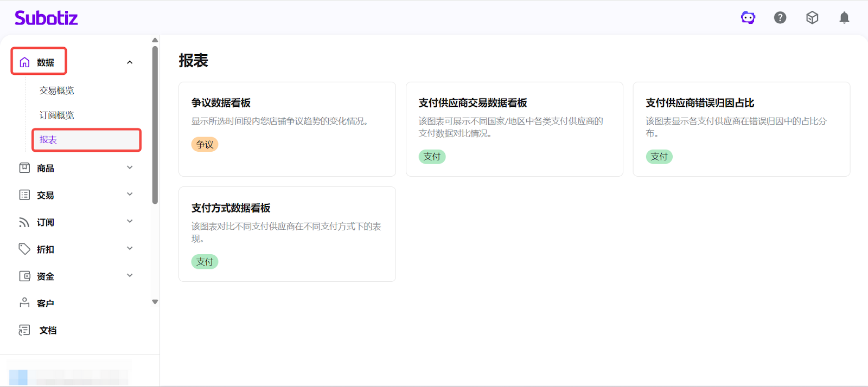This screenshot has width=868, height=387.
Task: Click the sidebar scroll down arrow
Action: (x=155, y=302)
